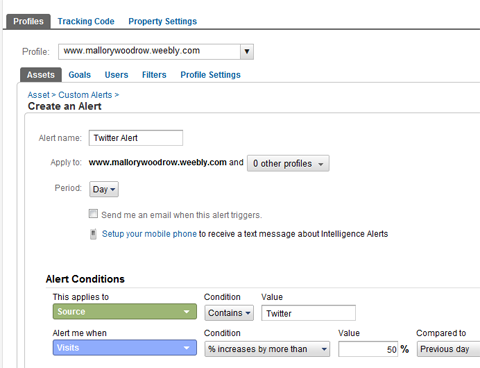Open the Profile dropdown arrow button
Screen dimensions: 480x368
pyautogui.click(x=247, y=52)
